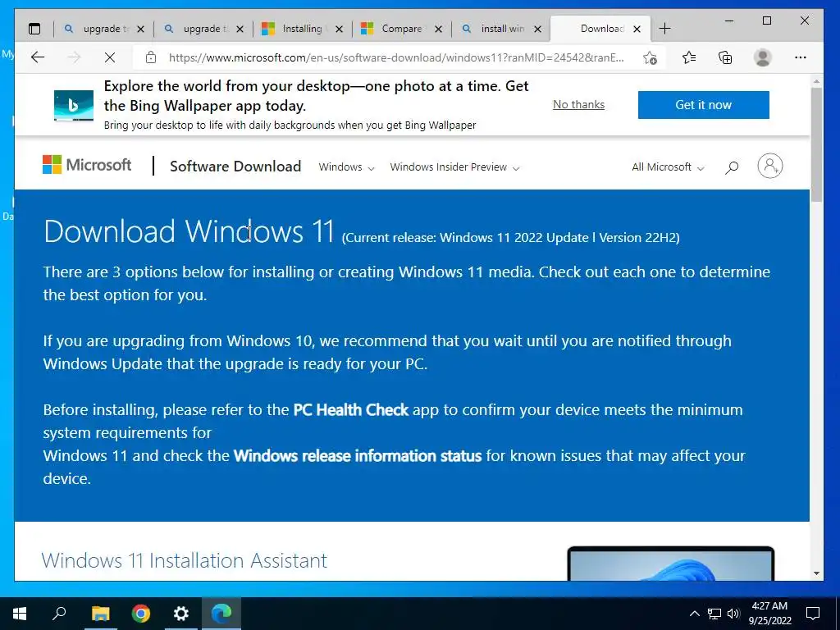The width and height of the screenshot is (840, 630).
Task: Open Edge Settings and more menu
Action: coord(801,57)
